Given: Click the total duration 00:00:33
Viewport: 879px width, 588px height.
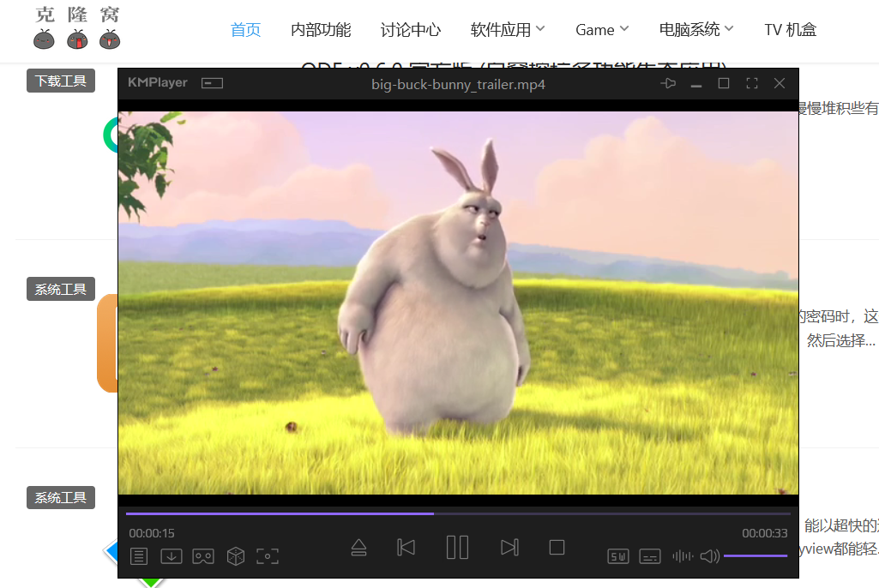Looking at the screenshot, I should tap(765, 533).
